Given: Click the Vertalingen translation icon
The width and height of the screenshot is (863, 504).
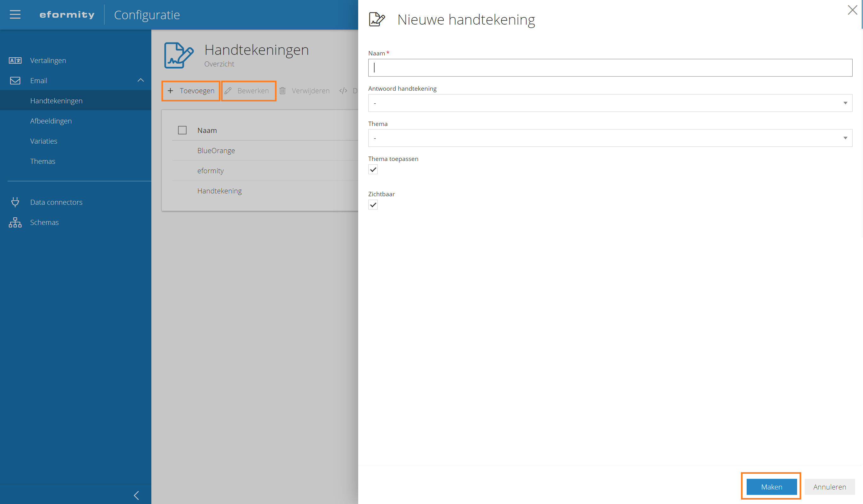Looking at the screenshot, I should coord(15,60).
